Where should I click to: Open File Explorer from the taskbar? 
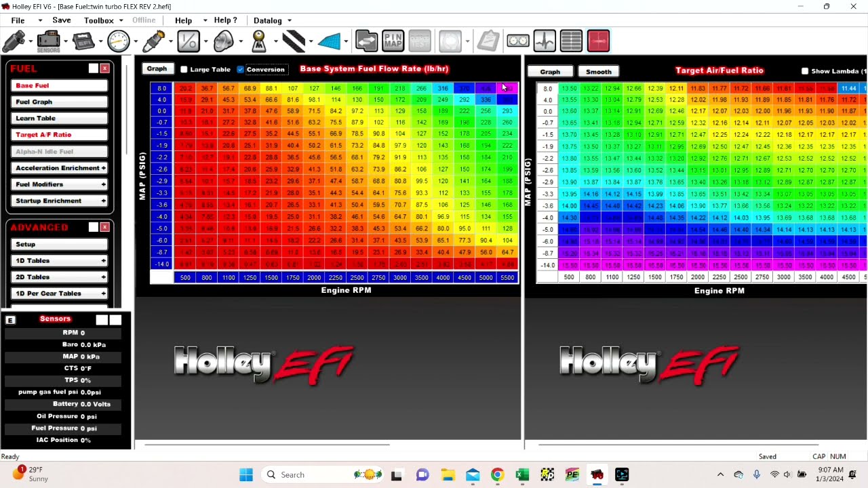(448, 474)
